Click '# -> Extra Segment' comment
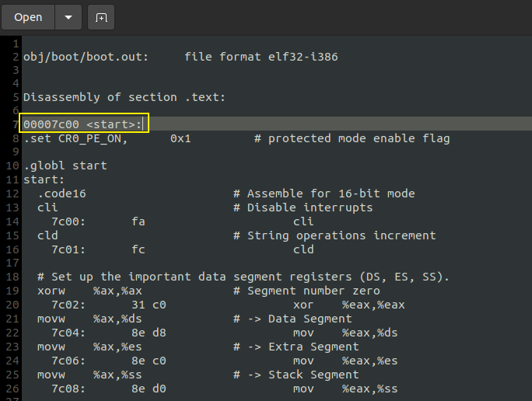The width and height of the screenshot is (532, 401). pos(296,347)
